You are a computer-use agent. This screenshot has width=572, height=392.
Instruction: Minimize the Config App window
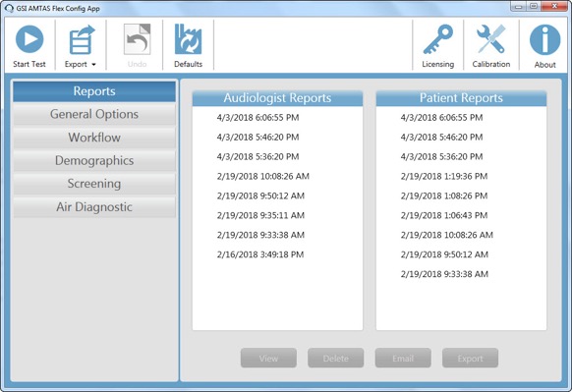(x=518, y=6)
